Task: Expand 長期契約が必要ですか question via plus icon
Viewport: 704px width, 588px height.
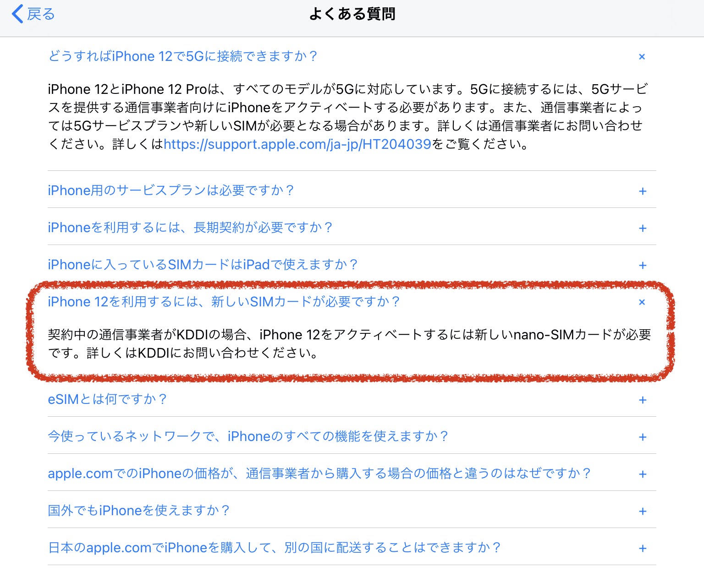Action: (x=643, y=228)
